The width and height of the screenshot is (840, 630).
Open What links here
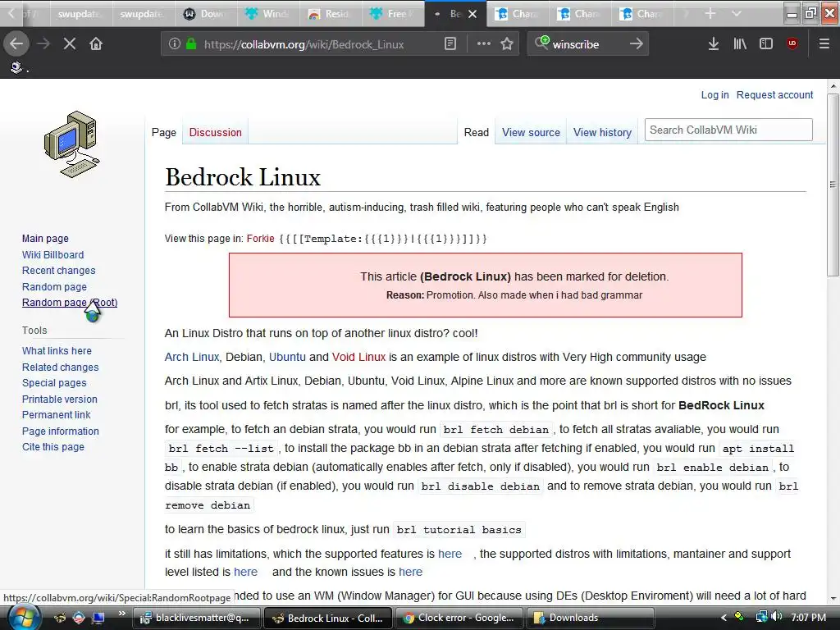point(57,351)
